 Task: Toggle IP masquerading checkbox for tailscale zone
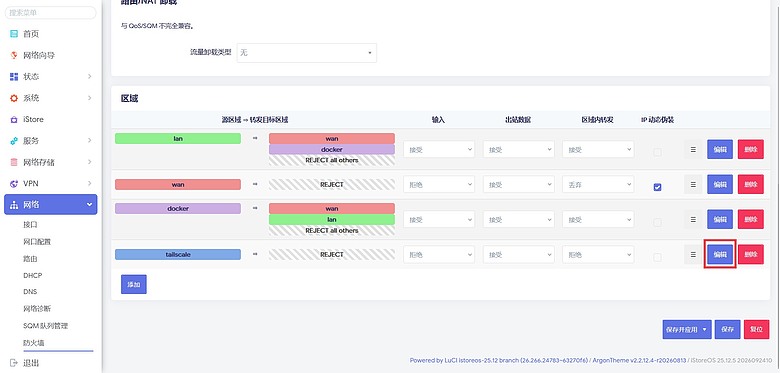[658, 257]
